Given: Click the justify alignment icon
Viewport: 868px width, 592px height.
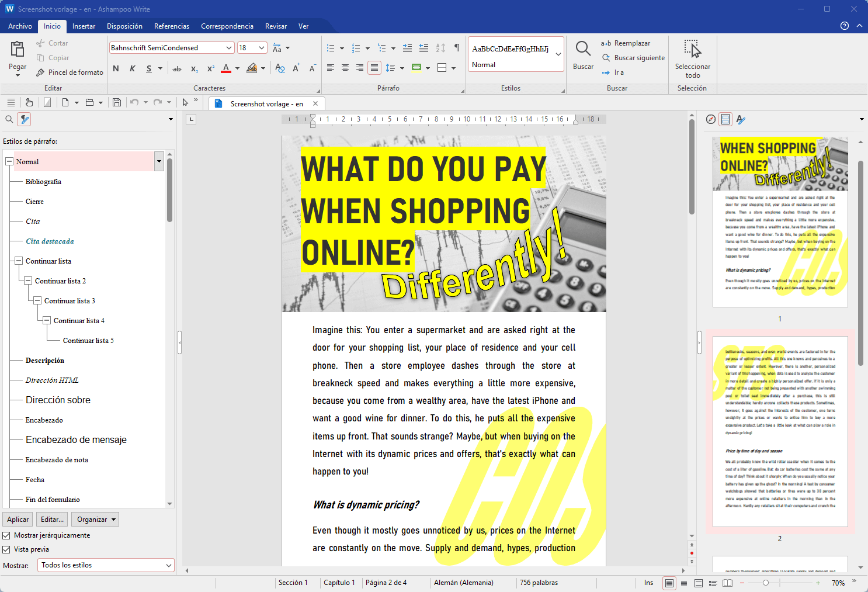Looking at the screenshot, I should [x=374, y=68].
